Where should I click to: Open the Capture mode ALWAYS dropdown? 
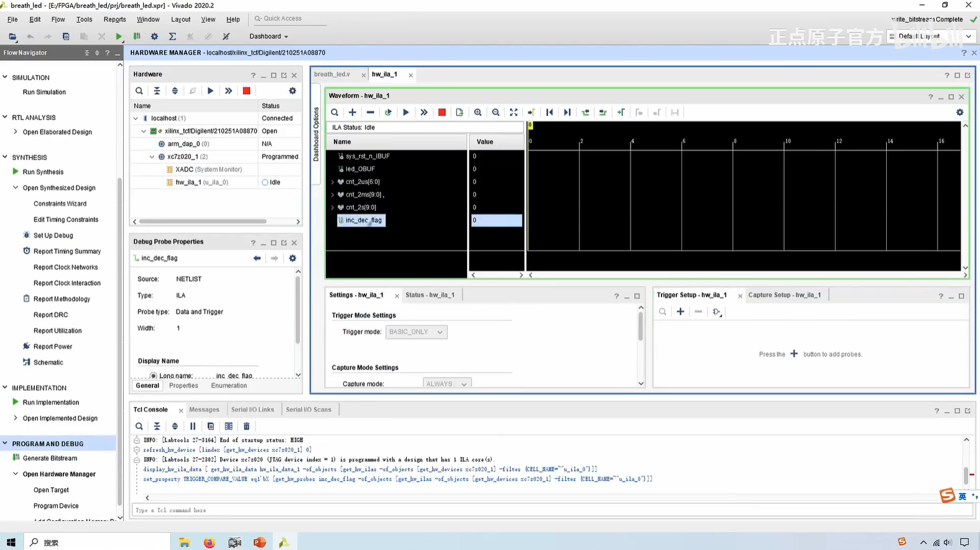(x=446, y=384)
